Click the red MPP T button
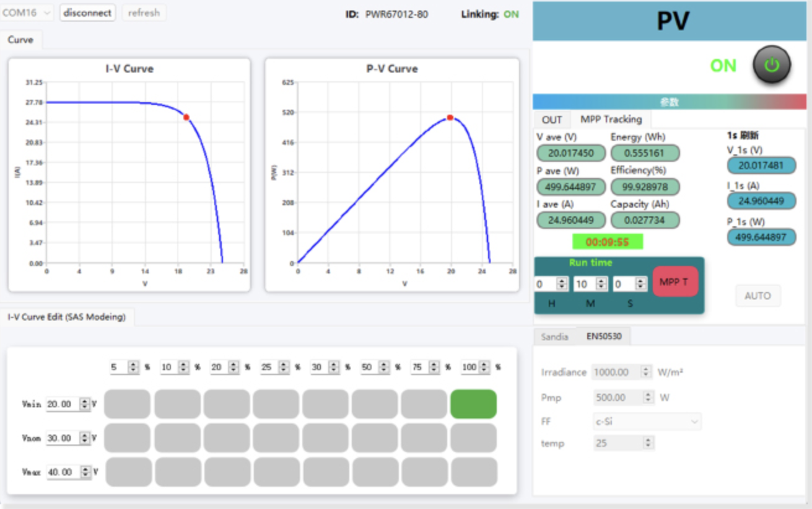 pyautogui.click(x=675, y=281)
